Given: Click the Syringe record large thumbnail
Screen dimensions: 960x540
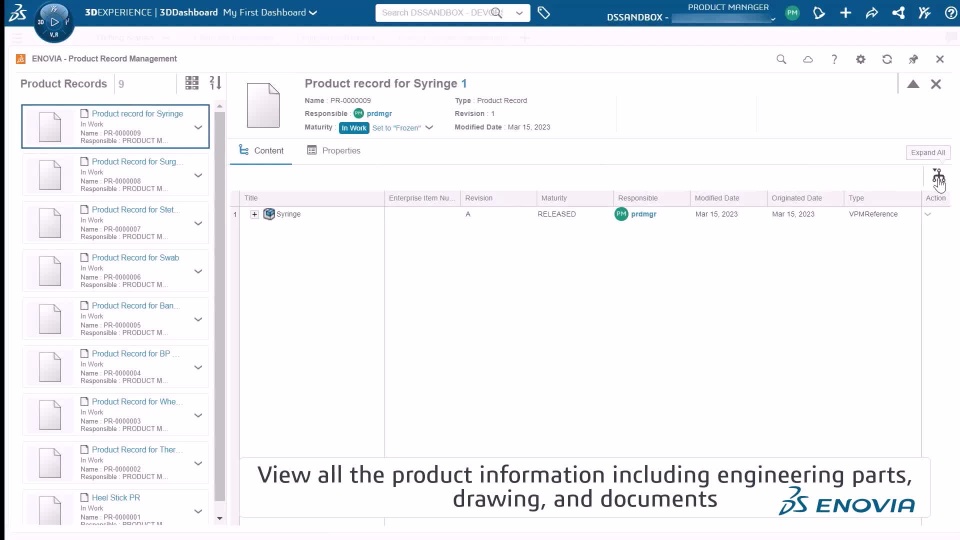Looking at the screenshot, I should 263,106.
